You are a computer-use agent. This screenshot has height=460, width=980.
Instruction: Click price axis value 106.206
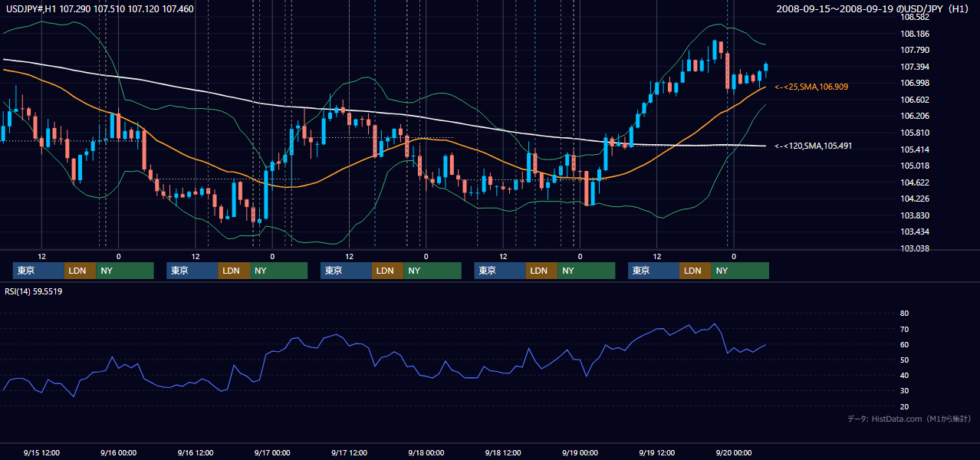(915, 116)
